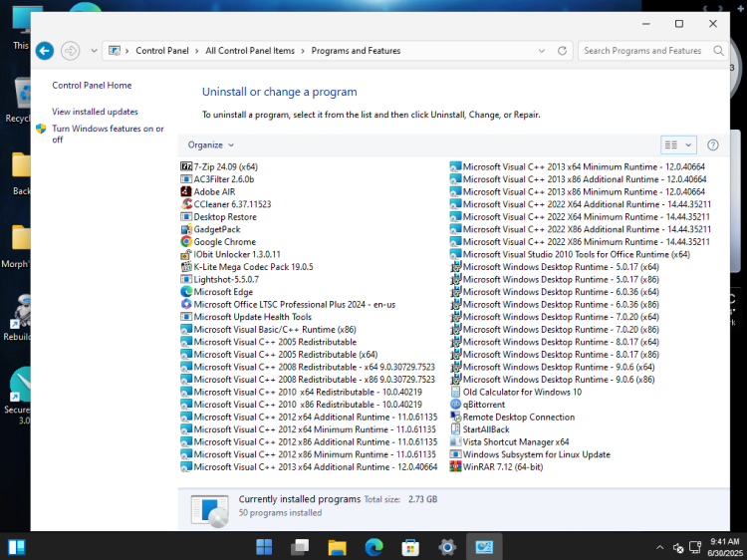The width and height of the screenshot is (747, 560).
Task: Click the change view button
Action: pyautogui.click(x=671, y=144)
